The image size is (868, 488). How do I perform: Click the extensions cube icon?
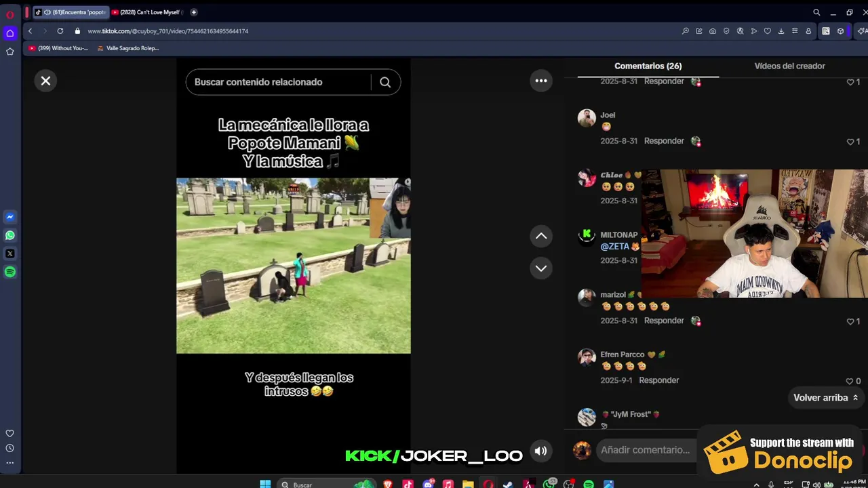[840, 31]
